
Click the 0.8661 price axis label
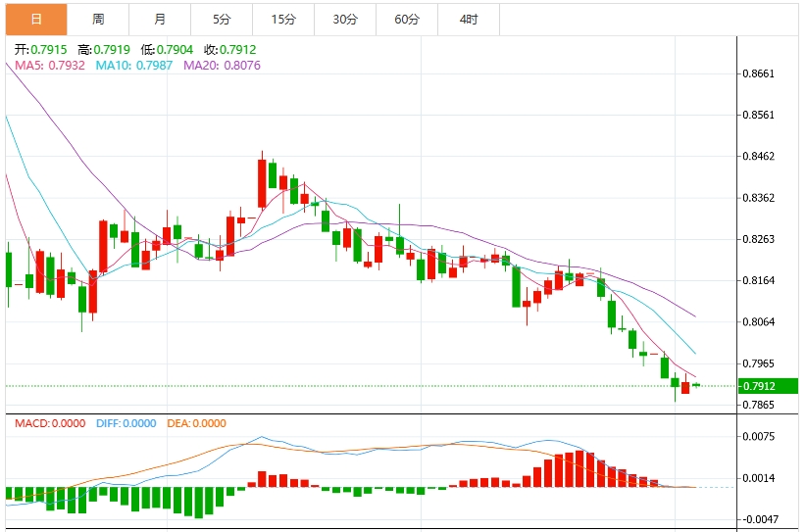click(x=758, y=73)
